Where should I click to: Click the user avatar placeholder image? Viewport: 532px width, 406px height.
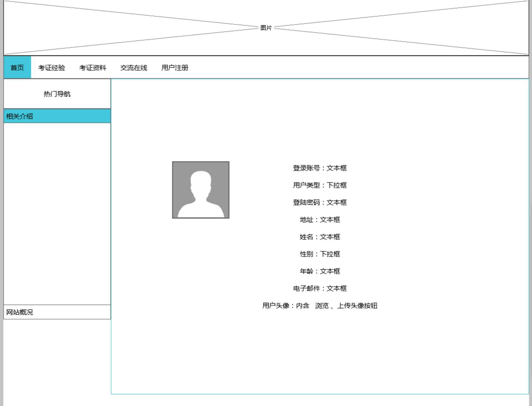click(201, 190)
